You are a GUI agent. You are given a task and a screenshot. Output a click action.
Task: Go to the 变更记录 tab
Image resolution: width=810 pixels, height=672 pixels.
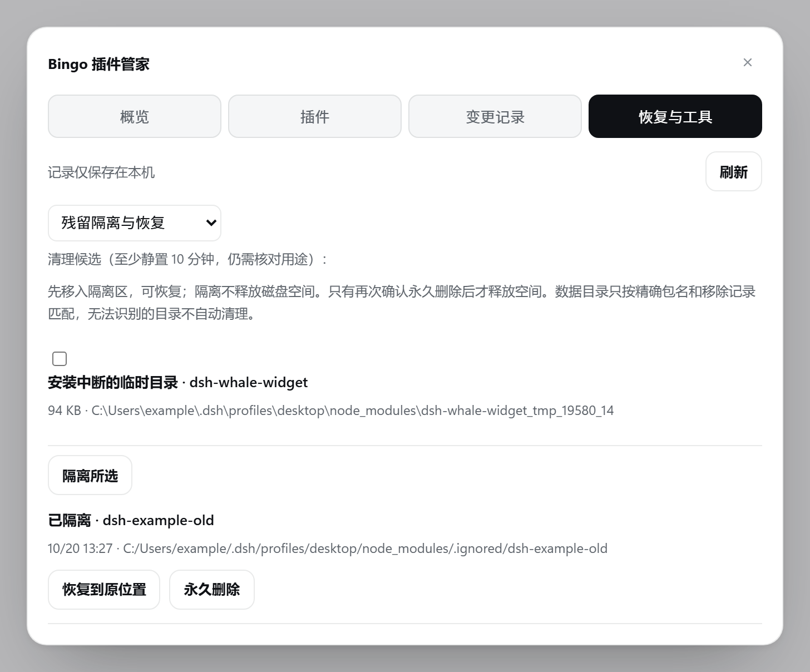click(495, 116)
